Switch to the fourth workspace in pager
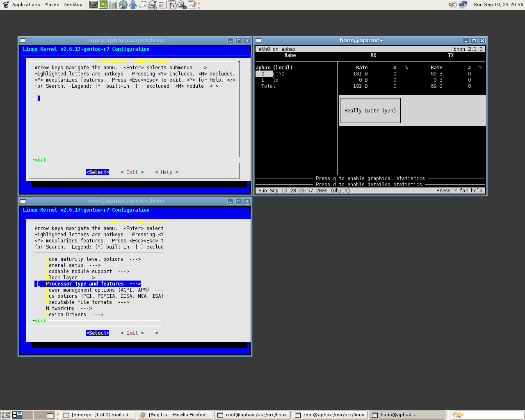This screenshot has width=525, height=420. click(50, 415)
